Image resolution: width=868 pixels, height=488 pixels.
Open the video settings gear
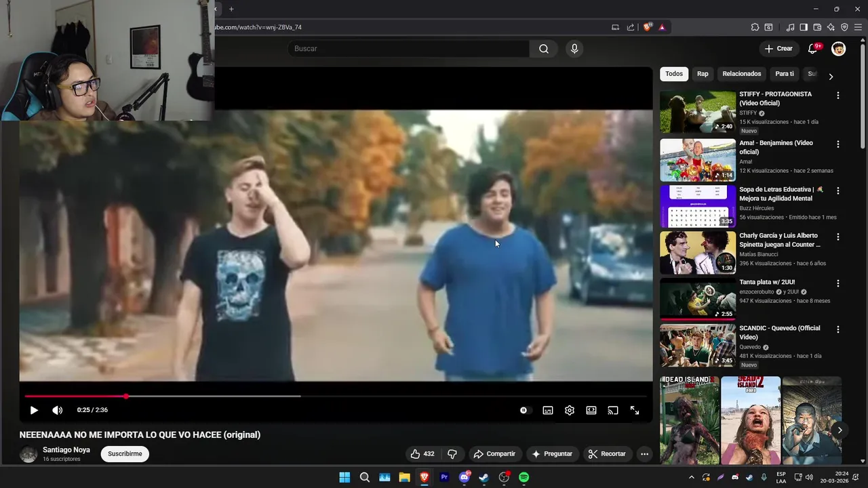tap(570, 410)
